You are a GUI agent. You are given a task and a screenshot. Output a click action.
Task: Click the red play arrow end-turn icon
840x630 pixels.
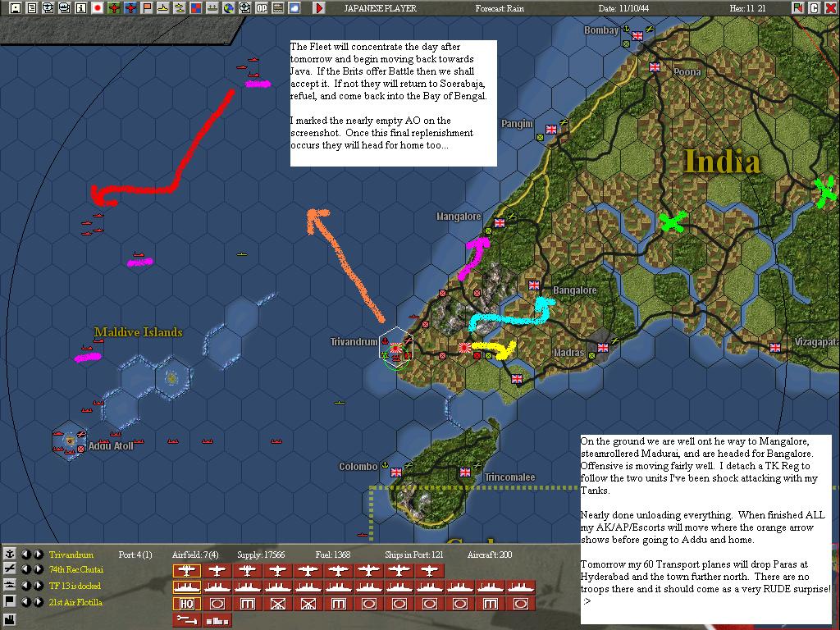pos(319,8)
